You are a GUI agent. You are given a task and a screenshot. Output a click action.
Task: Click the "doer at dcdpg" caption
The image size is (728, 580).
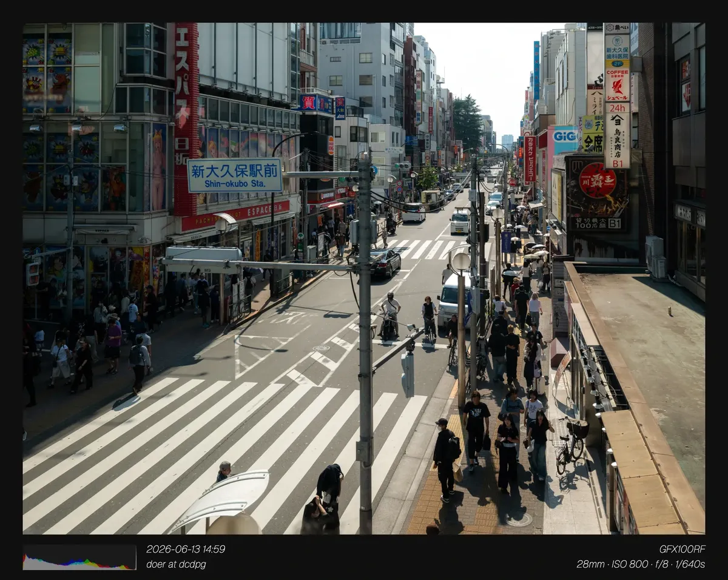tap(176, 564)
